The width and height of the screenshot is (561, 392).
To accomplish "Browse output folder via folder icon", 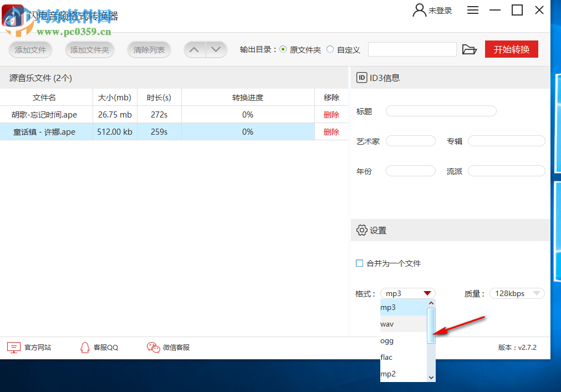I will pos(469,49).
